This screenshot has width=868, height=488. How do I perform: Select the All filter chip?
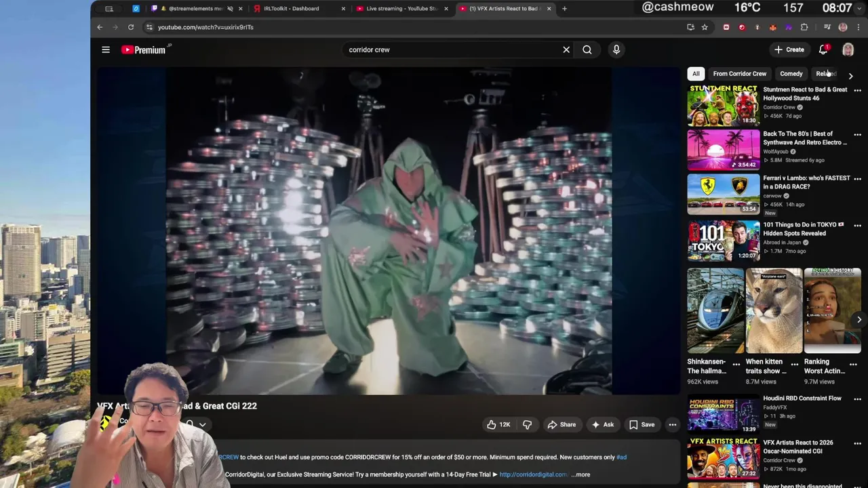click(696, 74)
